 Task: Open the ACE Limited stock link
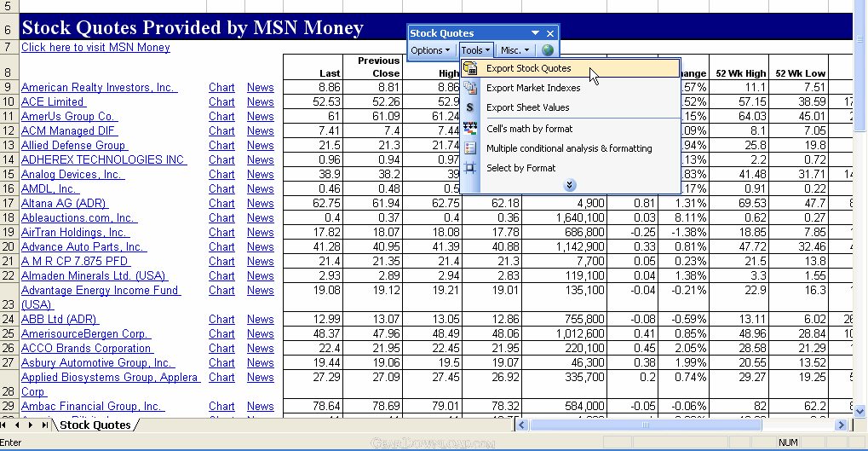(53, 102)
